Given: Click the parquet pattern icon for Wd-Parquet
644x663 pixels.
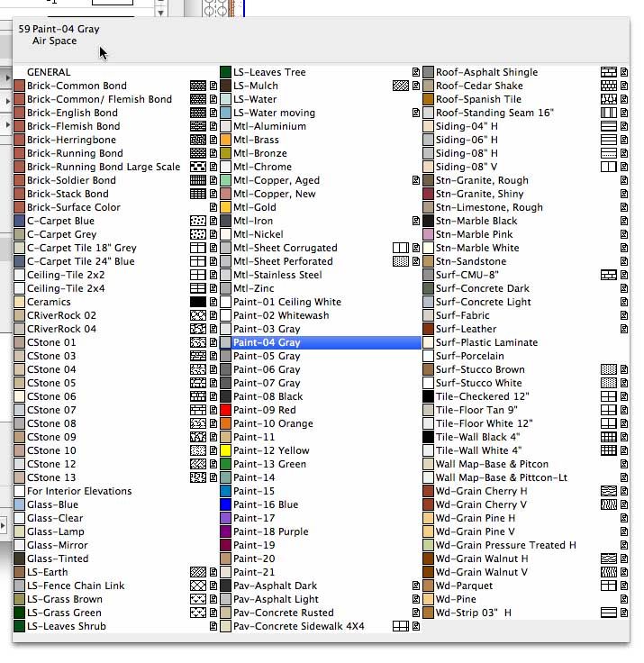Looking at the screenshot, I should click(609, 586).
